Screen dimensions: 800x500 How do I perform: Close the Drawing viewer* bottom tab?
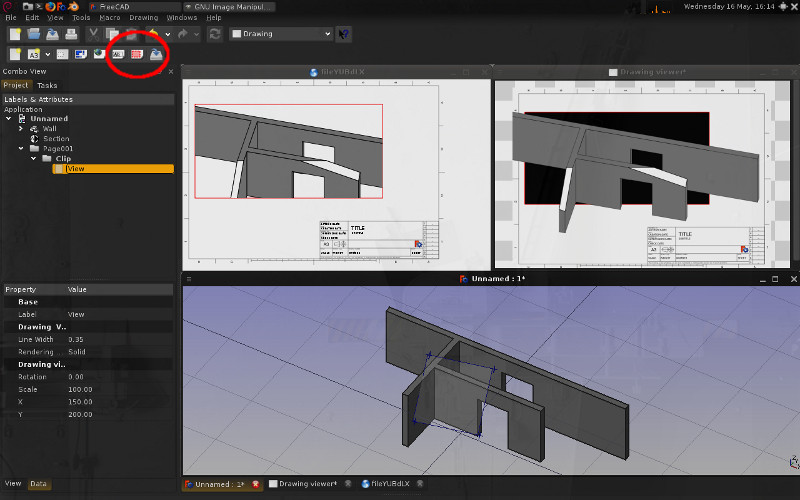(348, 484)
